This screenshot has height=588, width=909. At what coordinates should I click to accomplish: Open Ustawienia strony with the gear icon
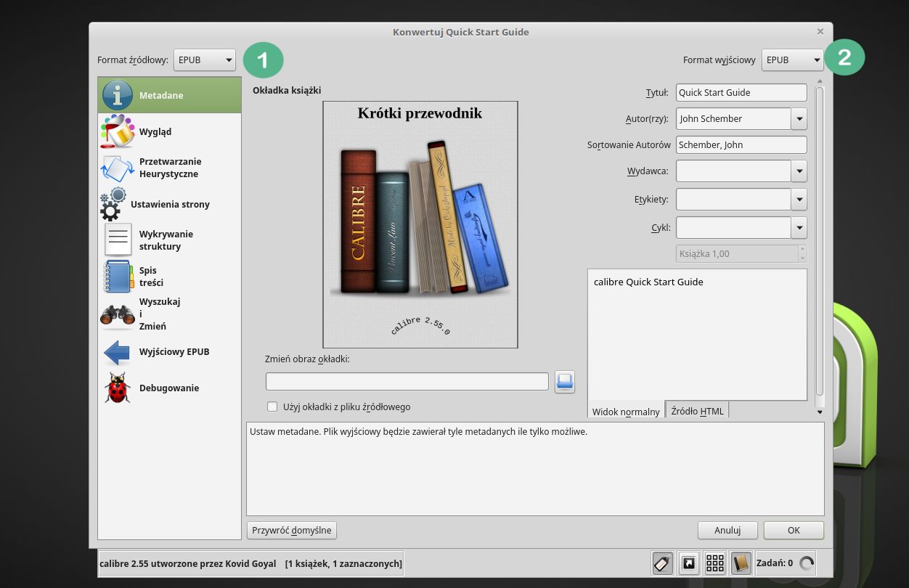click(169, 204)
